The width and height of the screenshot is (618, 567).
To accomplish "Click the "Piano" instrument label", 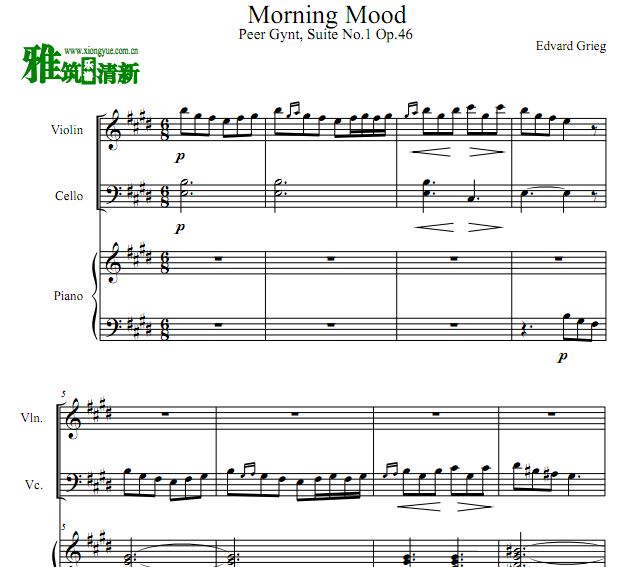I will click(x=68, y=296).
